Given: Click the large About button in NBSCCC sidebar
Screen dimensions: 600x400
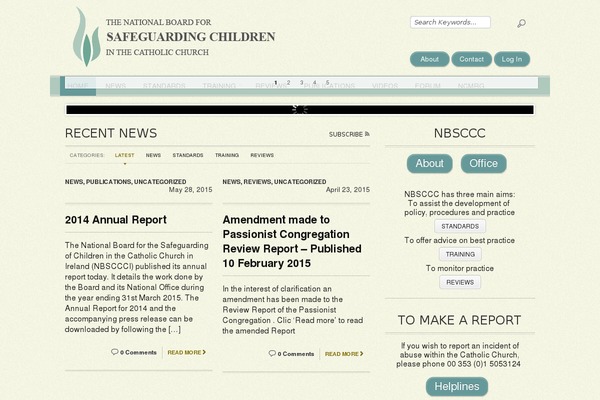Looking at the screenshot, I should click(429, 163).
